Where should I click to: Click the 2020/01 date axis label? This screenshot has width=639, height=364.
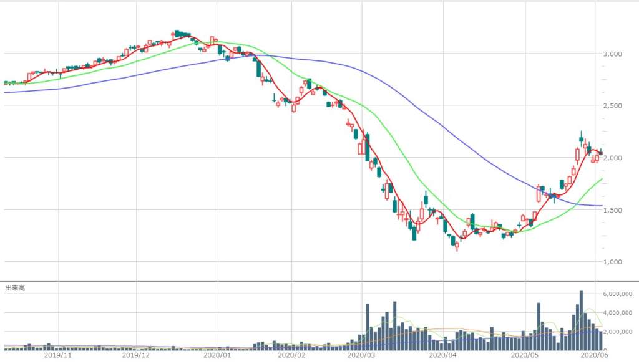tap(217, 355)
